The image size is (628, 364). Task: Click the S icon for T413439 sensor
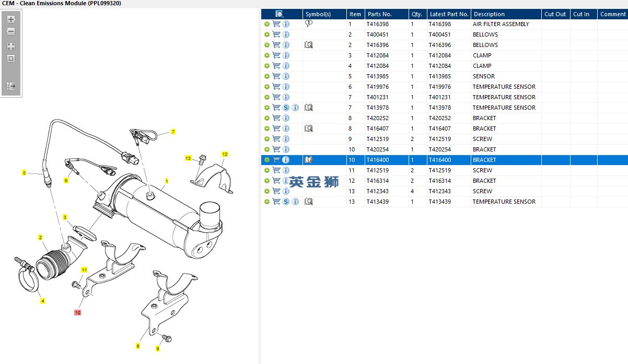coord(286,202)
